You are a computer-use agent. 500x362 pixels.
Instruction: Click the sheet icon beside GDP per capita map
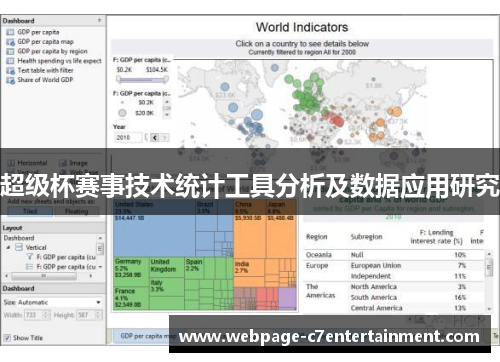pyautogui.click(x=10, y=42)
